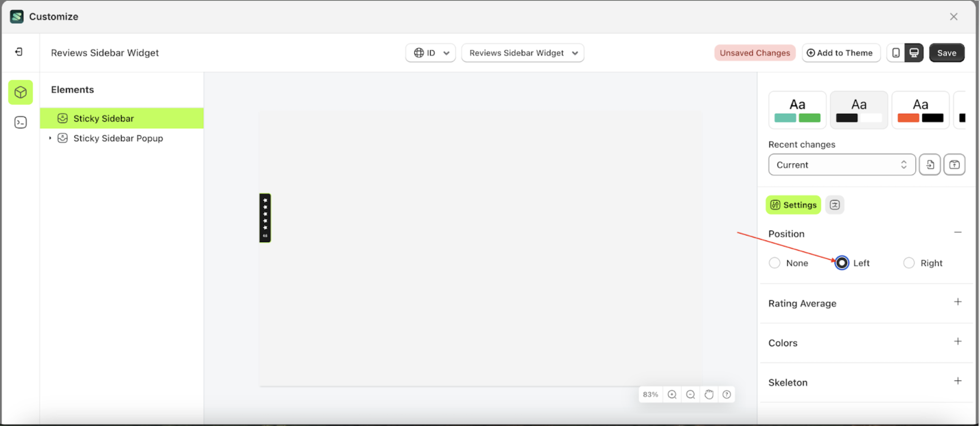Select the Right position radio button

pos(909,263)
